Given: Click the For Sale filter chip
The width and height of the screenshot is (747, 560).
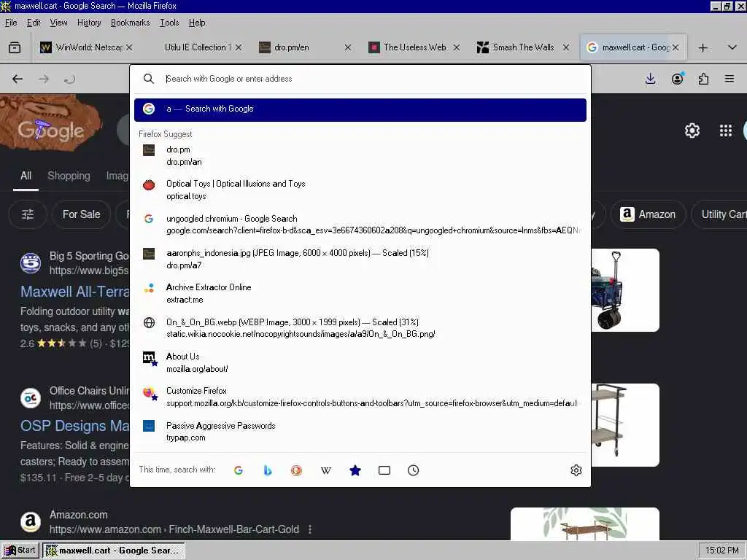Looking at the screenshot, I should tap(82, 214).
